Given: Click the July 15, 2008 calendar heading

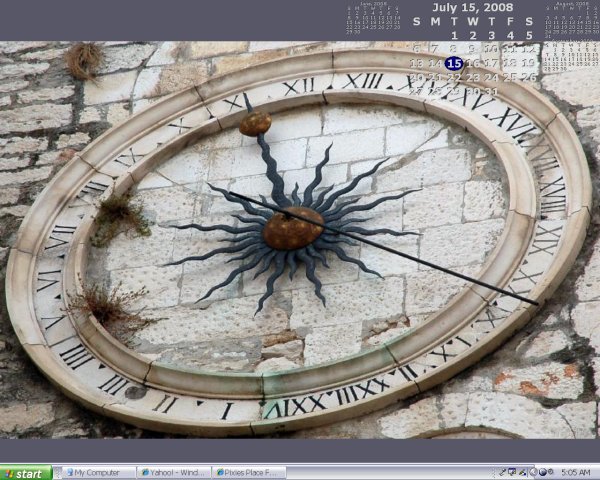Looking at the screenshot, I should (471, 7).
